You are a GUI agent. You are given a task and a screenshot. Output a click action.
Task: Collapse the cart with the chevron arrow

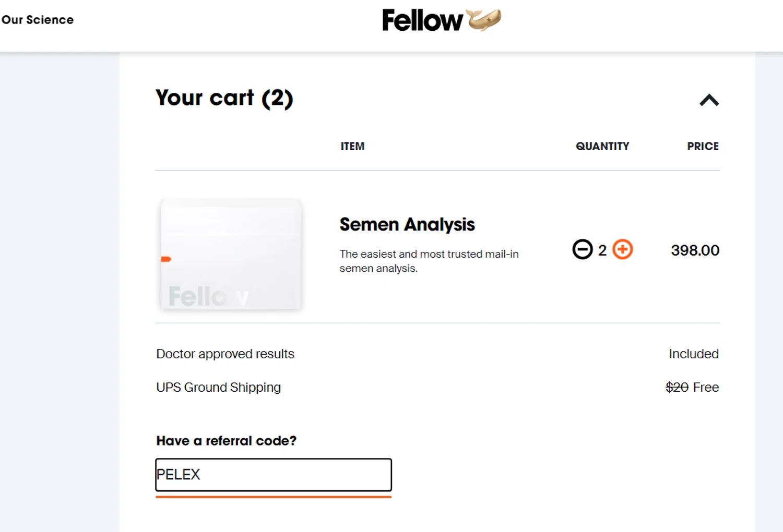(709, 100)
